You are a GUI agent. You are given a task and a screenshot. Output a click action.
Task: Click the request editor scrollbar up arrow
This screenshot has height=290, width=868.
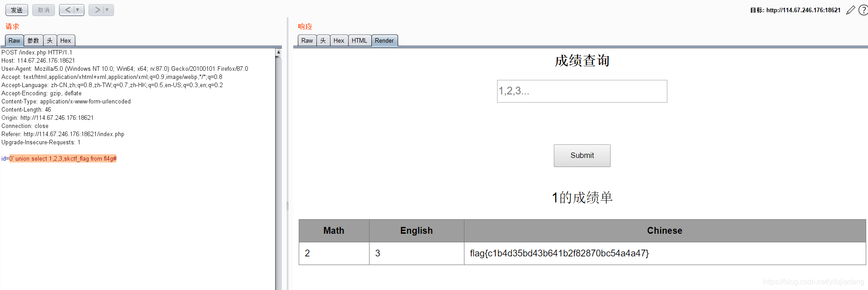278,52
